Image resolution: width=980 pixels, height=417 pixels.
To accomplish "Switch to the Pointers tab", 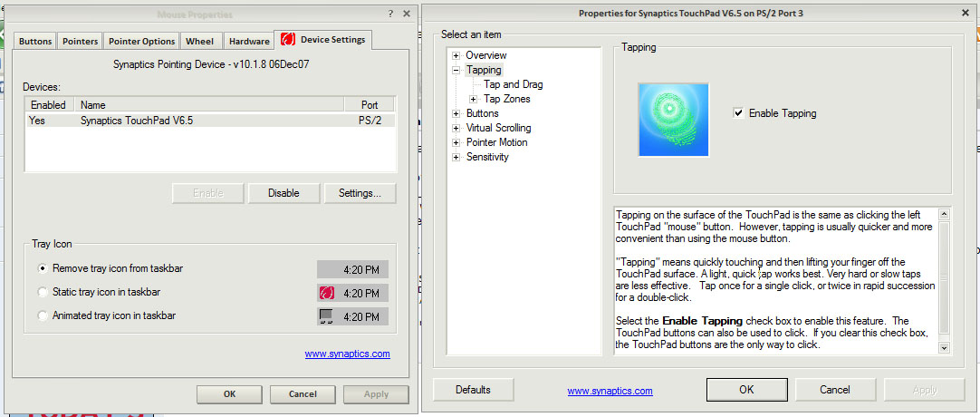I will [80, 42].
